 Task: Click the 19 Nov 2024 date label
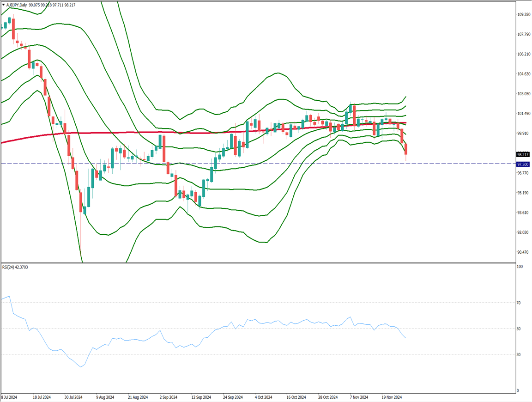coord(392,397)
